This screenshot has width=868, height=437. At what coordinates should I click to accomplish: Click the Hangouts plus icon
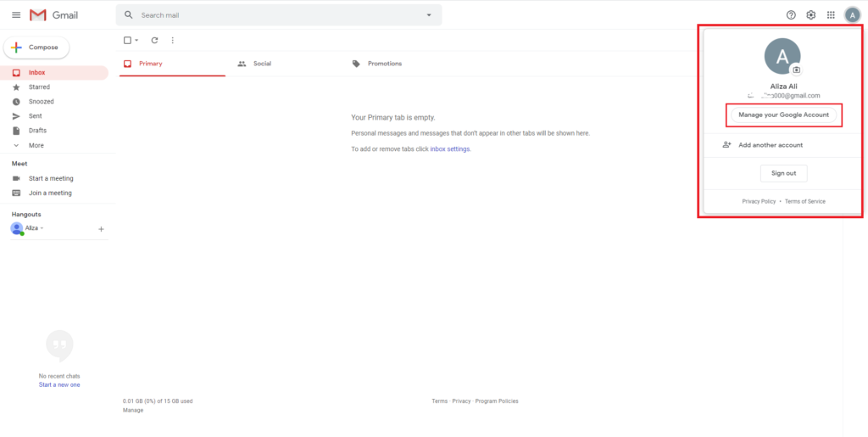coord(102,229)
